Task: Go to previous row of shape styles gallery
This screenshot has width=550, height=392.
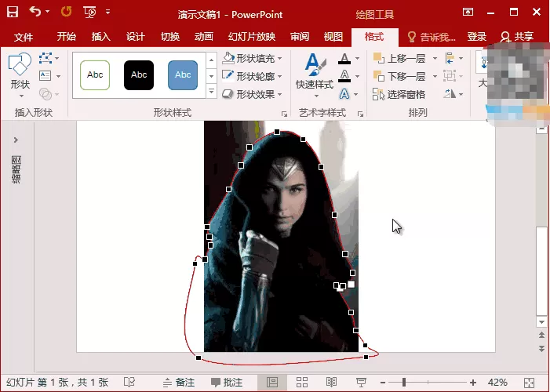Action: [x=211, y=60]
